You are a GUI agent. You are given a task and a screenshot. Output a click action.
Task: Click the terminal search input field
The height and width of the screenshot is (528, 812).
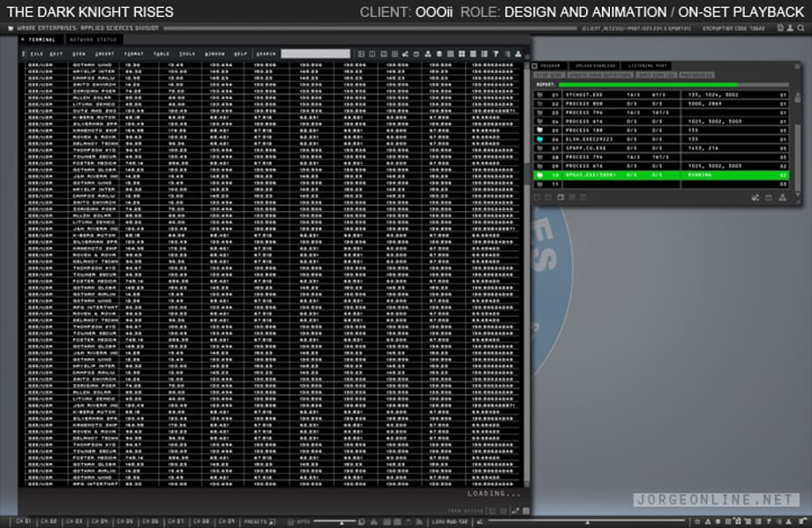[315, 54]
